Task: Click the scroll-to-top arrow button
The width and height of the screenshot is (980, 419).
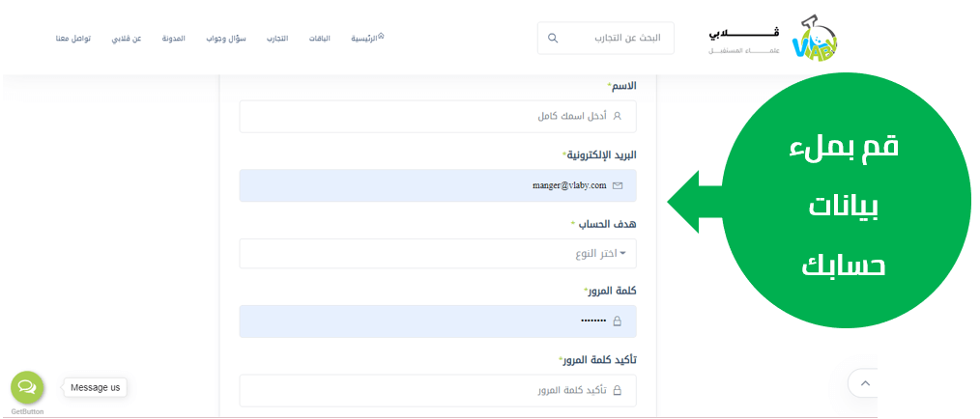Action: [864, 383]
